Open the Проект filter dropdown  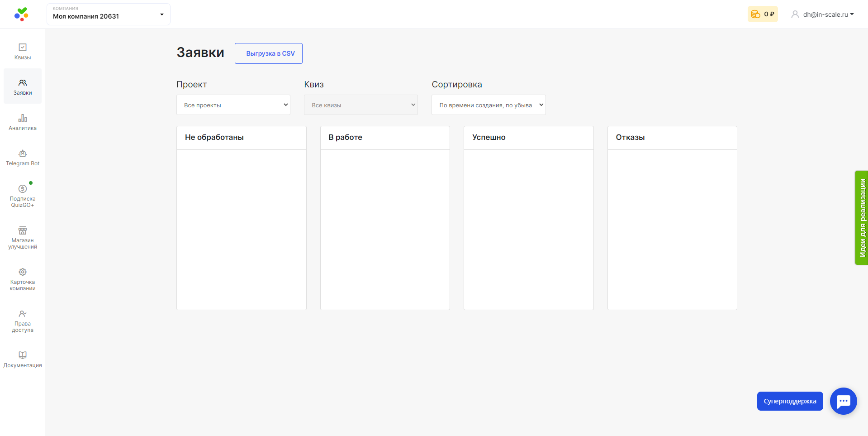click(x=233, y=105)
